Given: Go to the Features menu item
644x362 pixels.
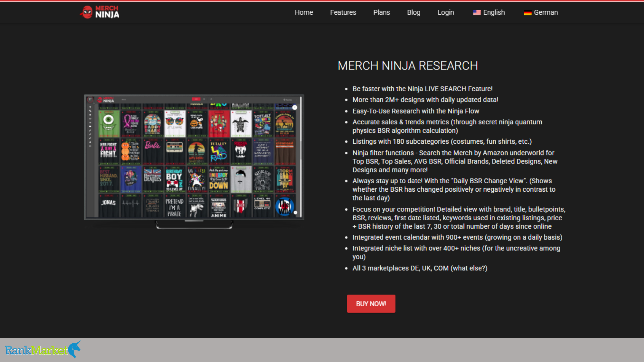Looking at the screenshot, I should pos(343,12).
